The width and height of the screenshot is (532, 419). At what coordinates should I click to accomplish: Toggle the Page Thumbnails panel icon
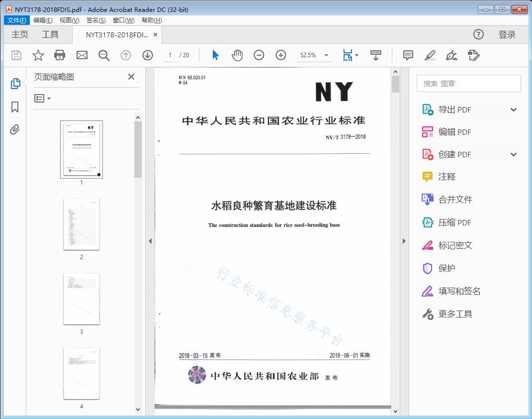click(15, 84)
